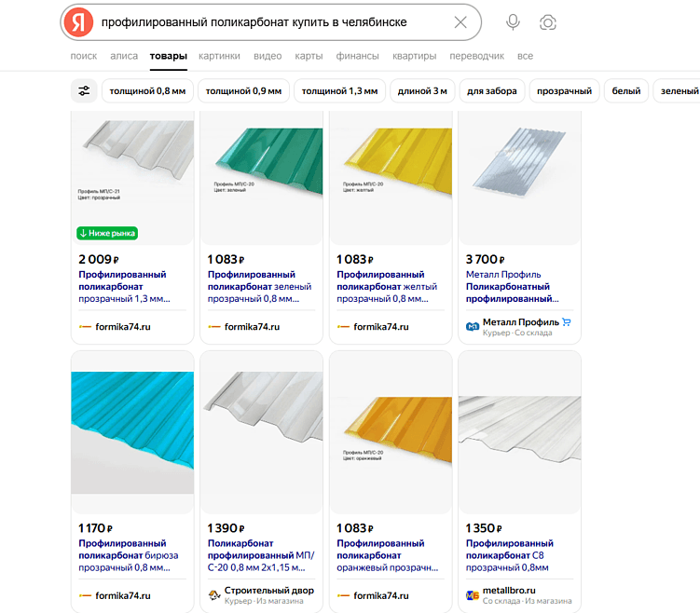Image resolution: width=700 pixels, height=613 pixels.
Task: Click the Строительный двор store logo
Action: coord(214,591)
